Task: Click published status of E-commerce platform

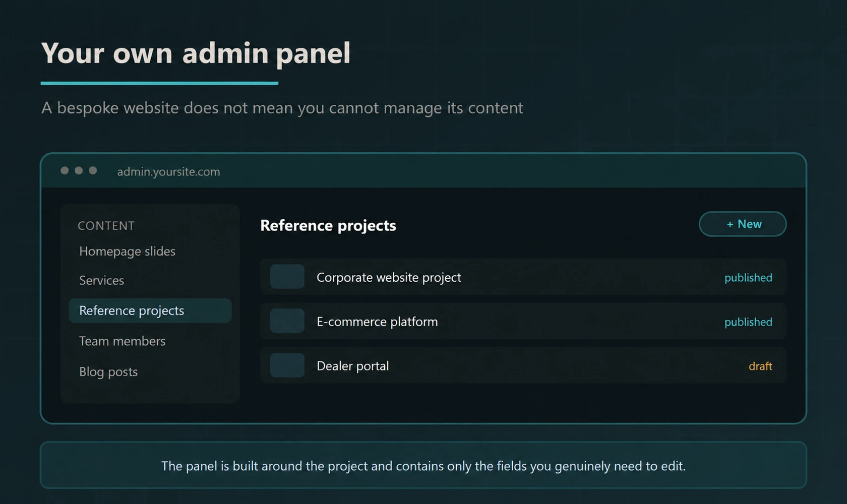Action: tap(748, 322)
